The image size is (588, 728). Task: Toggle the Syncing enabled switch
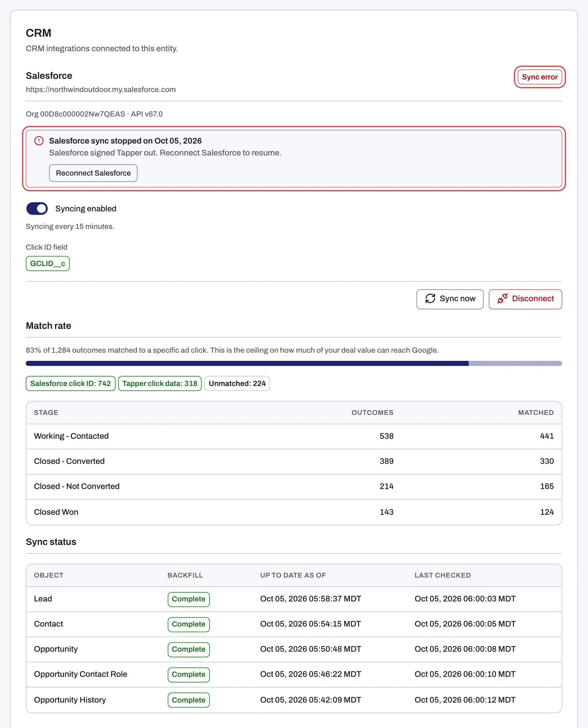click(x=37, y=209)
